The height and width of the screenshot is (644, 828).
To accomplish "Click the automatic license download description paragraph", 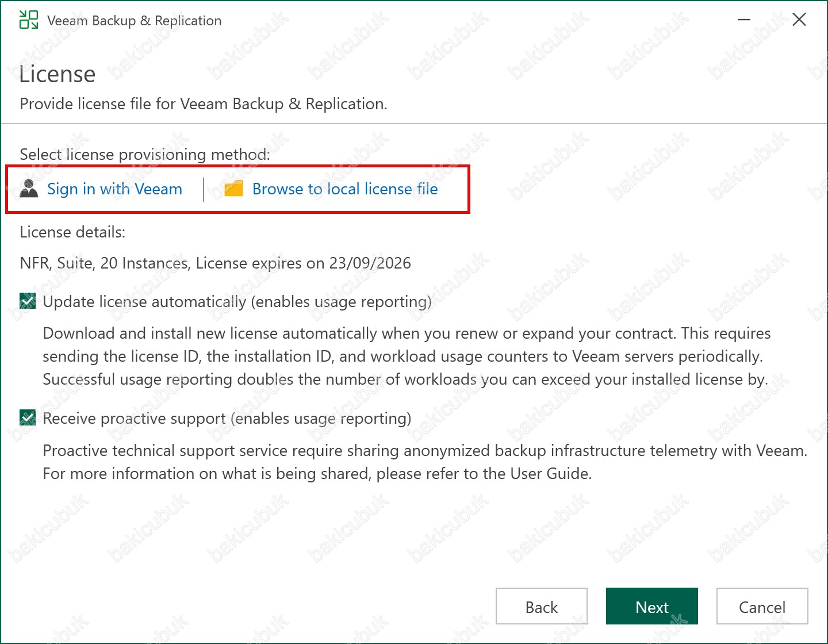I will [x=406, y=356].
